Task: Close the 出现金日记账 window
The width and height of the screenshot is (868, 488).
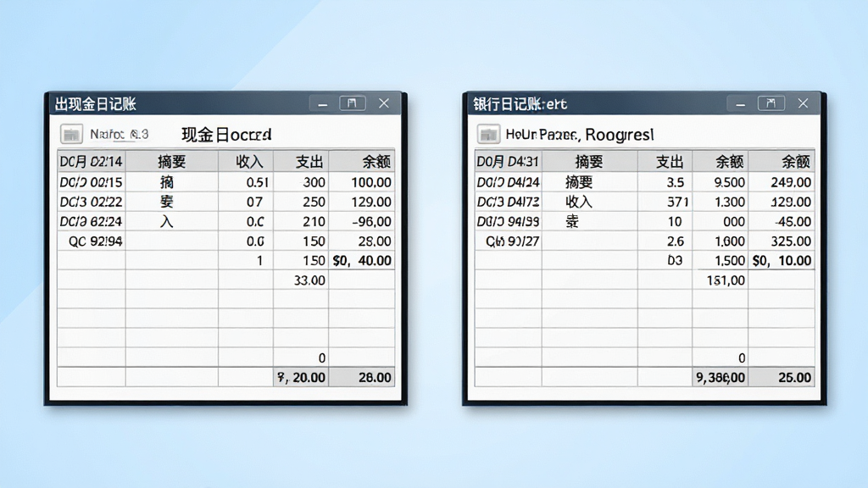Action: point(384,103)
